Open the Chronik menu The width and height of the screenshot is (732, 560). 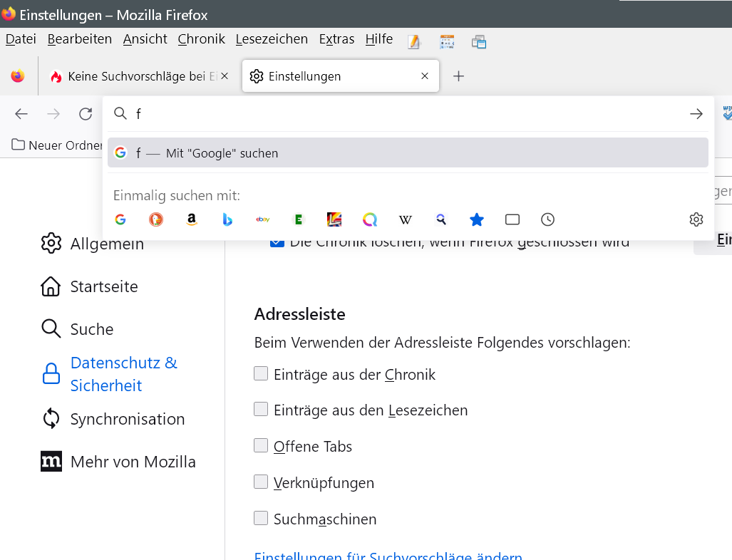pos(201,39)
